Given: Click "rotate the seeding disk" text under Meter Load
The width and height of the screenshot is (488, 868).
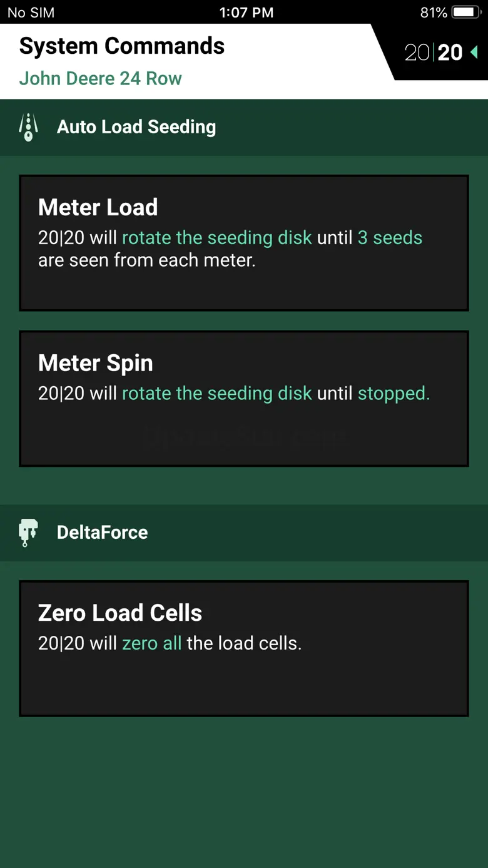Looking at the screenshot, I should pyautogui.click(x=216, y=238).
